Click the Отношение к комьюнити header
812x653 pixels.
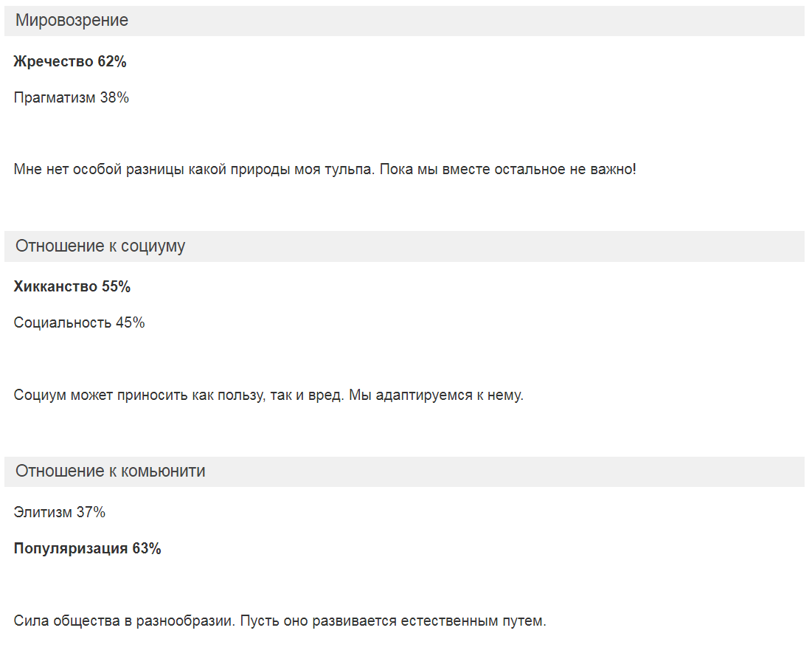(404, 471)
